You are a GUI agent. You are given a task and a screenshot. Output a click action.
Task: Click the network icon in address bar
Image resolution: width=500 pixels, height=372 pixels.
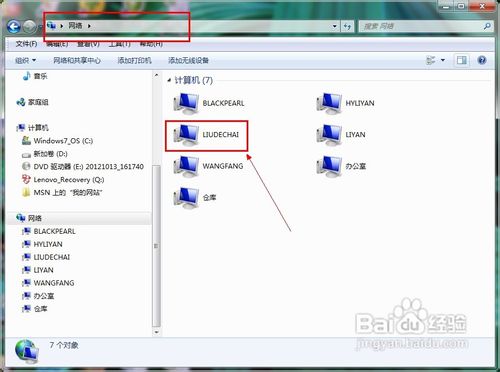[x=51, y=25]
